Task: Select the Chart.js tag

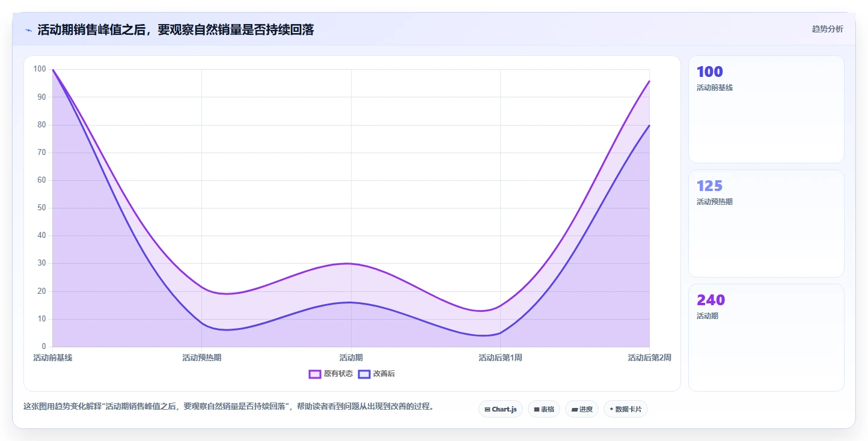Action: (x=501, y=409)
